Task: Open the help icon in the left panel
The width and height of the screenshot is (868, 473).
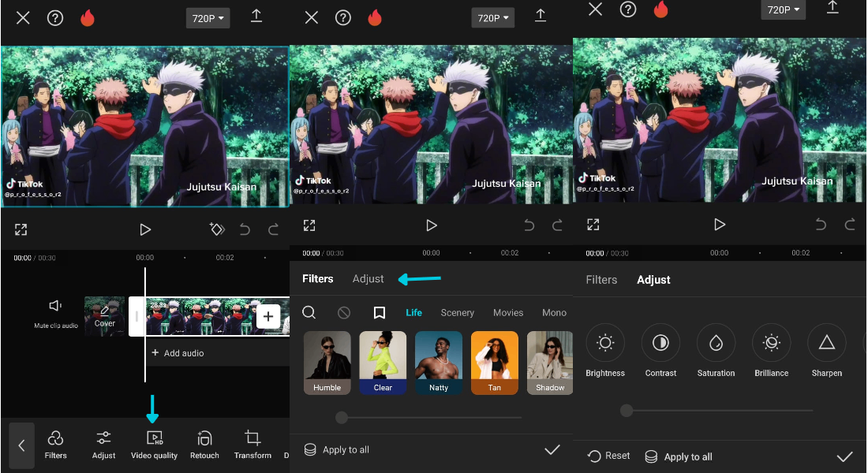Action: click(54, 18)
